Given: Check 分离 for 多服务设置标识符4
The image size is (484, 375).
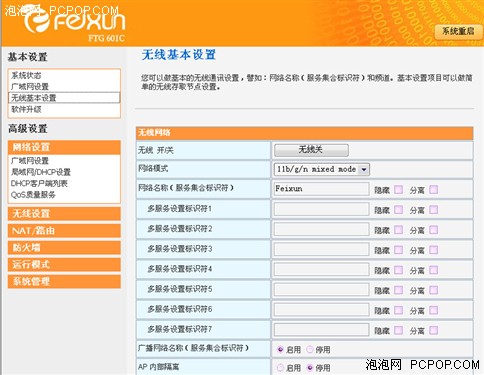Looking at the screenshot, I should (433, 270).
